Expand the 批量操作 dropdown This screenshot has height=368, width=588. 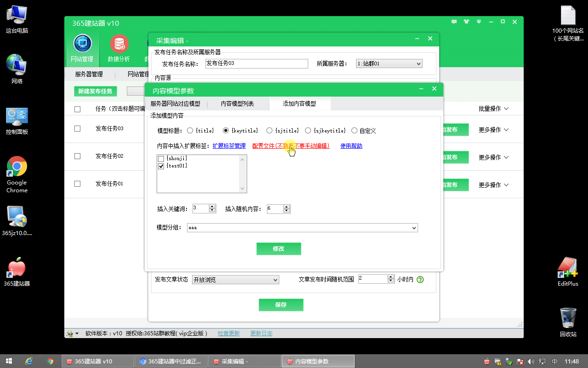click(x=494, y=109)
